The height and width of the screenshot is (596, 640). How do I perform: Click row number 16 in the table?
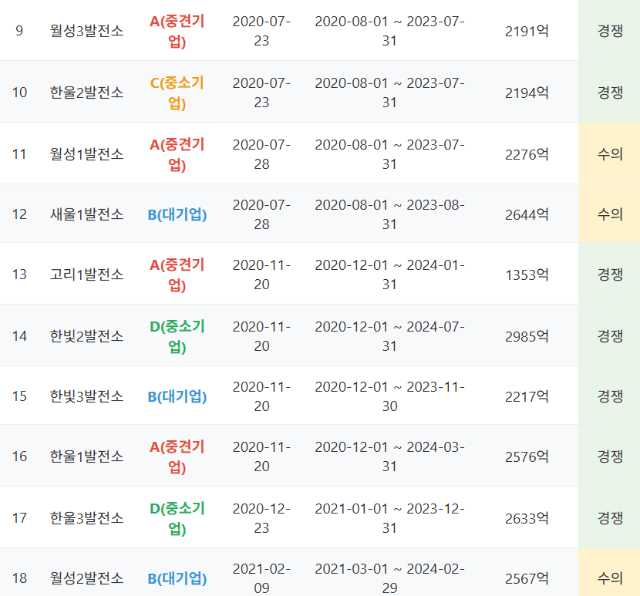(19, 457)
